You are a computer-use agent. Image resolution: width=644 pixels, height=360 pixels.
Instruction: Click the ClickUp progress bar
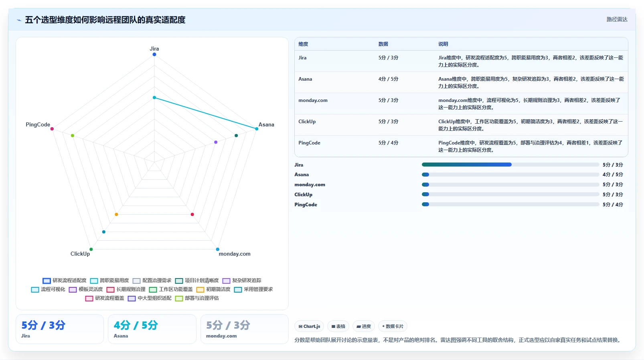click(510, 194)
